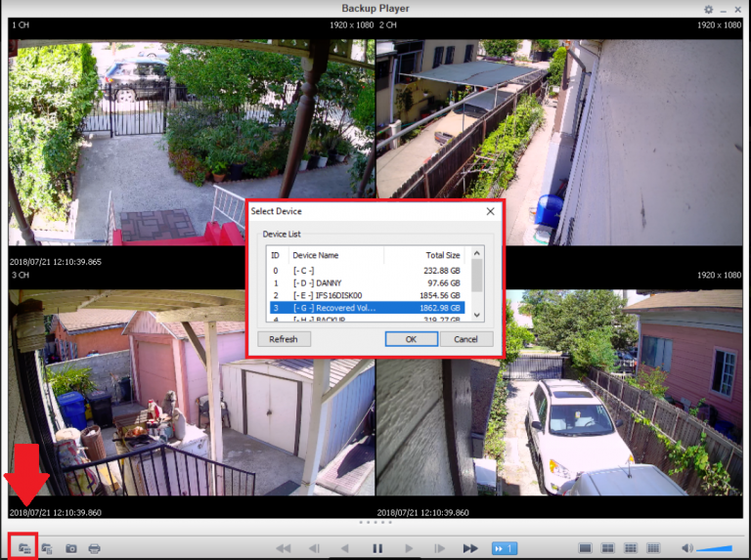Screen dimensions: 751x560
Task: Click the Total Size column header
Action: point(424,255)
